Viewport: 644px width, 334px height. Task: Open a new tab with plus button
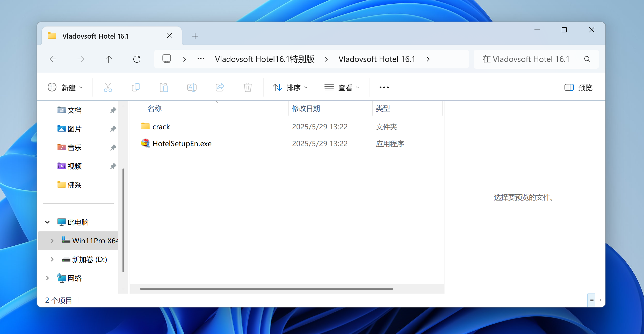pyautogui.click(x=195, y=36)
